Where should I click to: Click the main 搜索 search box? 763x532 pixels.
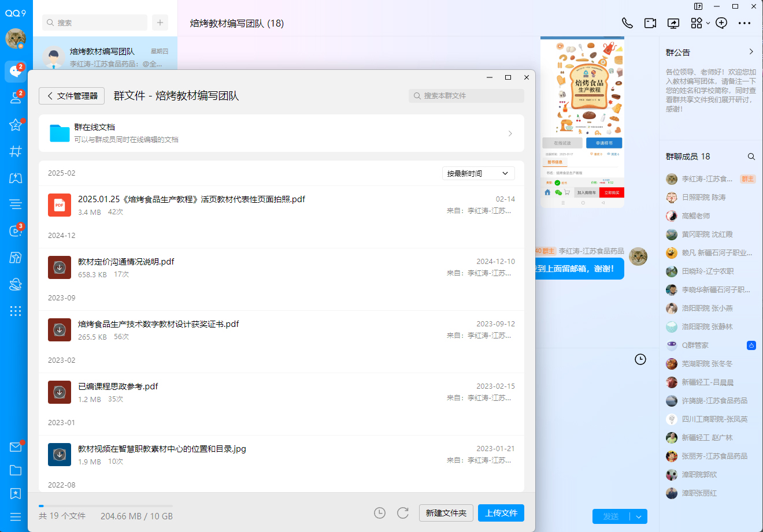point(95,23)
